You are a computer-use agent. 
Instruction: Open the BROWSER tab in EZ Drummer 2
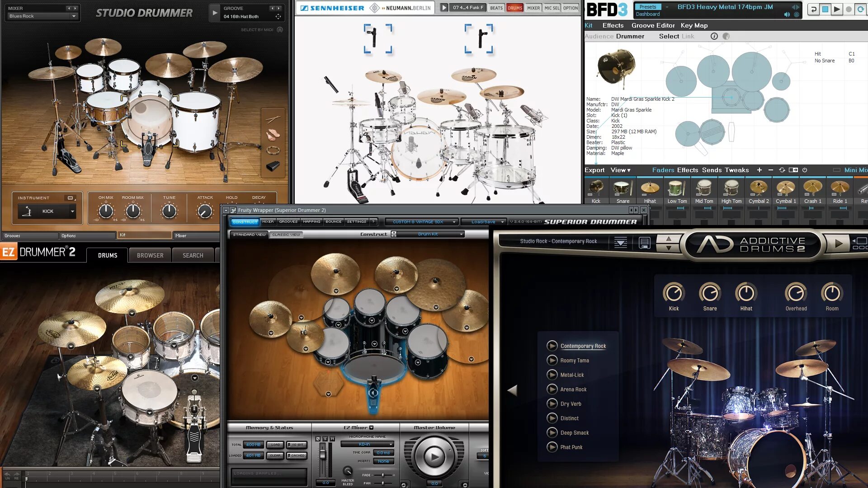pos(150,255)
